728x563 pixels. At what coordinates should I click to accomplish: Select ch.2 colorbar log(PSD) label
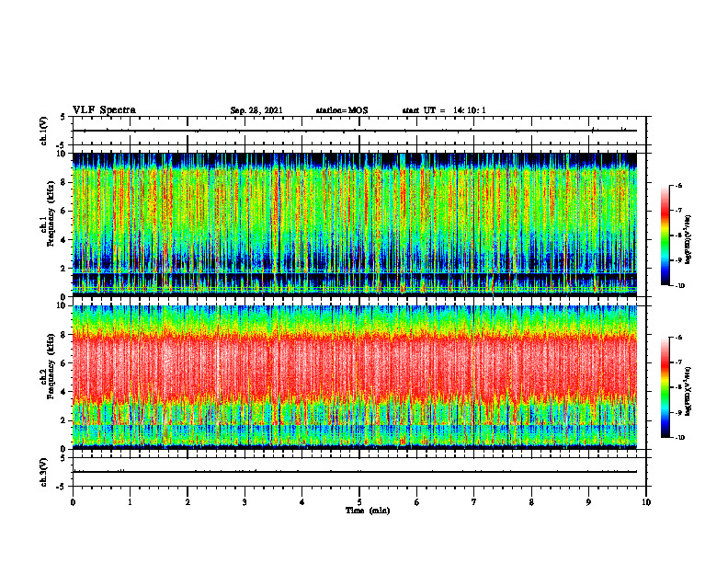[x=688, y=391]
